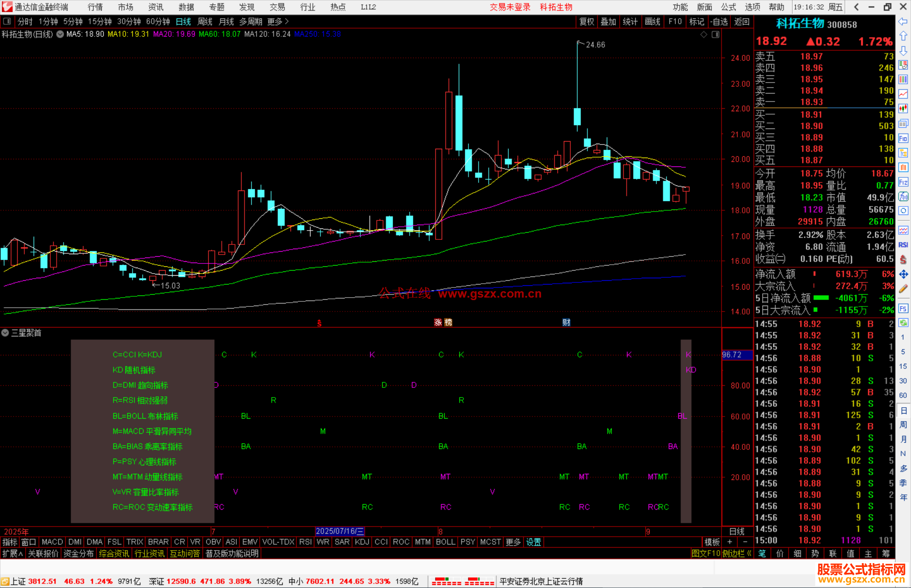911x588 pixels.
Task: Click the back chevron in title bar
Action: tap(856, 7)
